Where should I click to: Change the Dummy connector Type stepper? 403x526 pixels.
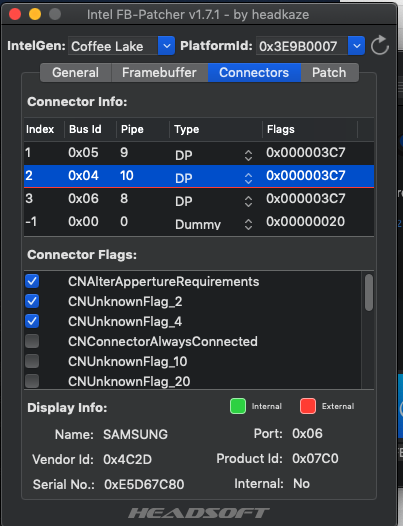248,224
